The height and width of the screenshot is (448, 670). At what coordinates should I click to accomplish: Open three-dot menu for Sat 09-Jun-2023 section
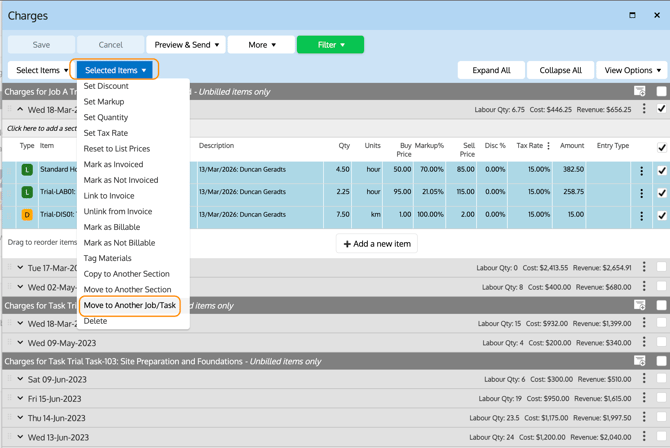tap(644, 380)
